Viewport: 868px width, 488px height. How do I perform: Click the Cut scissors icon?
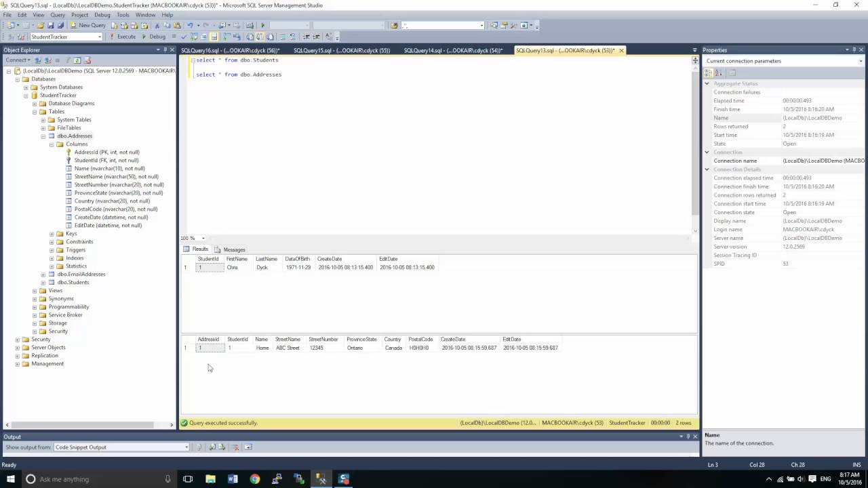coord(157,25)
